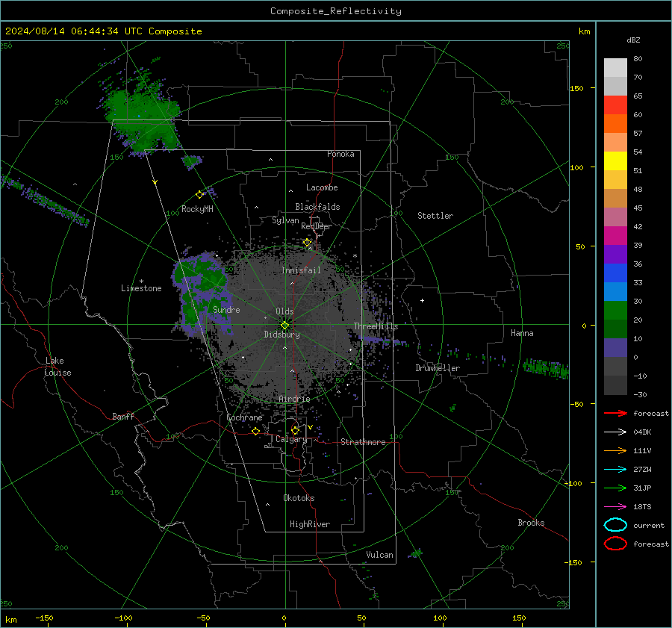The width and height of the screenshot is (672, 628).
Task: Click the Ponoka city label
Action: (x=340, y=154)
